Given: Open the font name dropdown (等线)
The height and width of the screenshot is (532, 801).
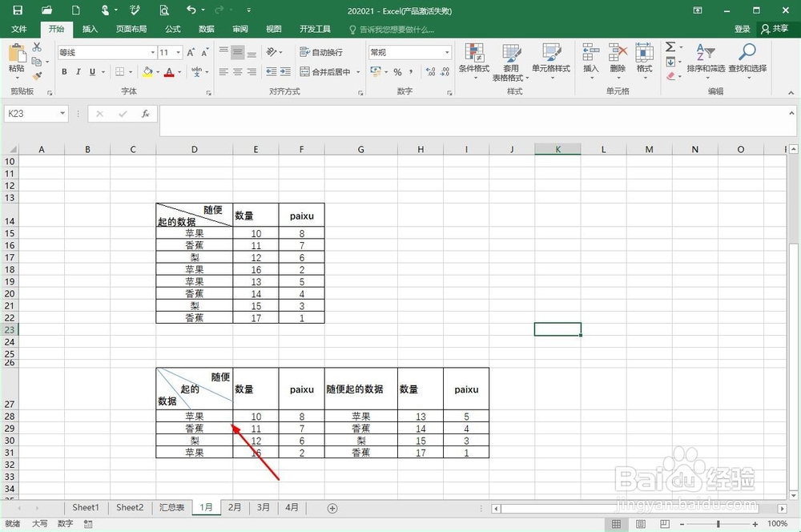Looking at the screenshot, I should (x=153, y=52).
